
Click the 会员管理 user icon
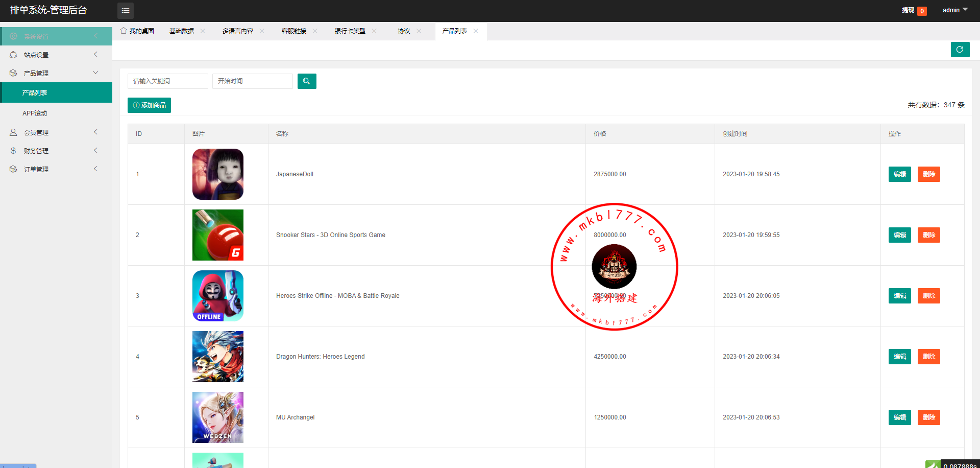13,132
